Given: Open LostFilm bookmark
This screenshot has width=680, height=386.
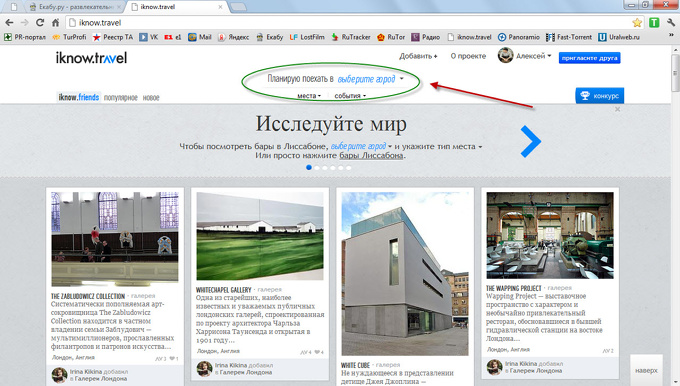Looking at the screenshot, I should click(307, 37).
